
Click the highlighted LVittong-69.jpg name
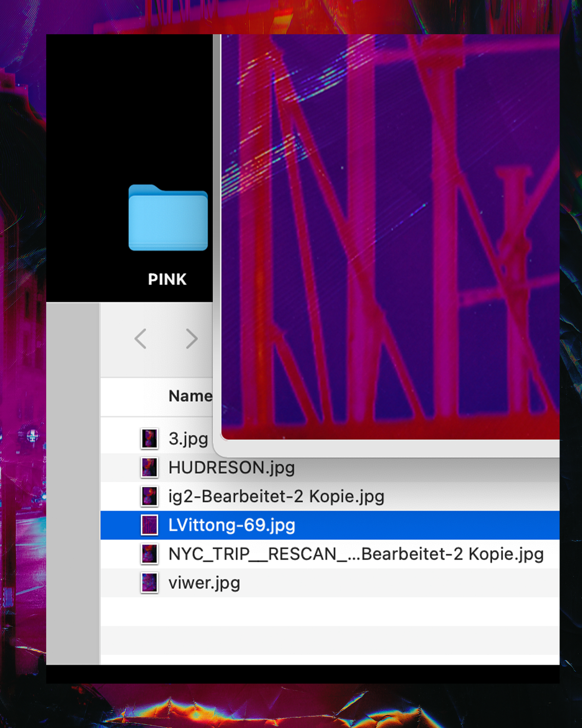[231, 525]
